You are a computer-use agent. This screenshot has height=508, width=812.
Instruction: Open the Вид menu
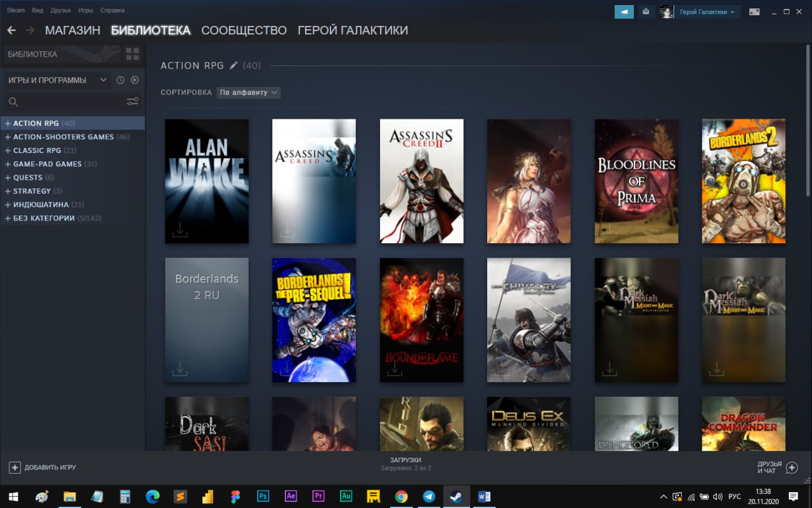pos(38,10)
